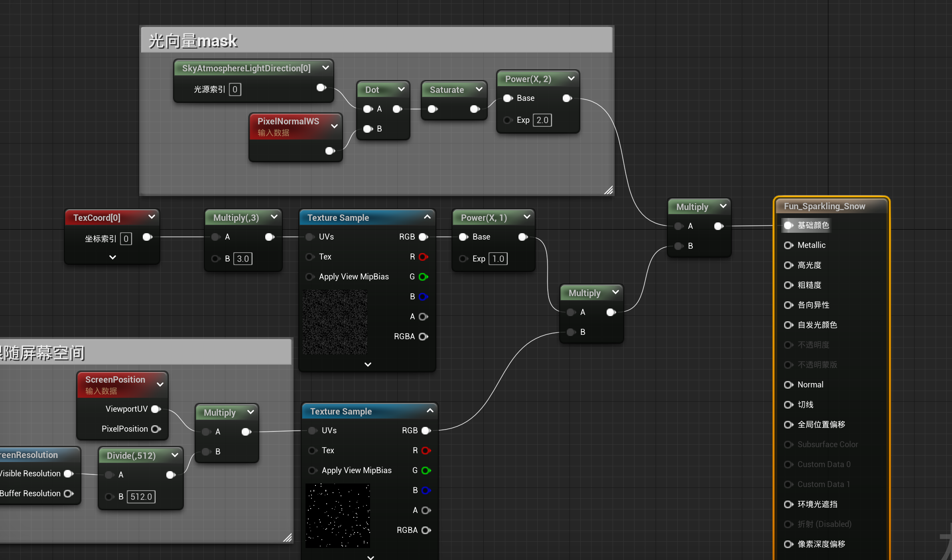The image size is (952, 560).
Task: Collapse the upper Texture Sample node
Action: [x=427, y=217]
